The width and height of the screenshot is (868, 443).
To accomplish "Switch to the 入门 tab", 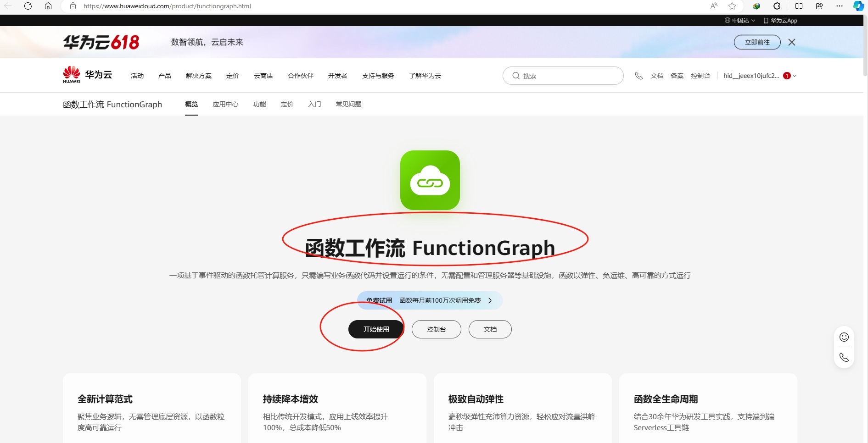I will (314, 104).
